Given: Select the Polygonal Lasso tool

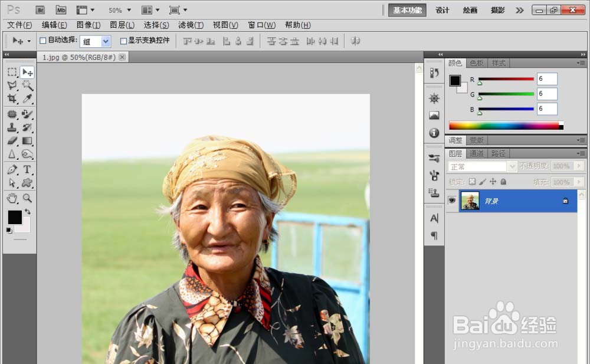Looking at the screenshot, I should coord(12,85).
